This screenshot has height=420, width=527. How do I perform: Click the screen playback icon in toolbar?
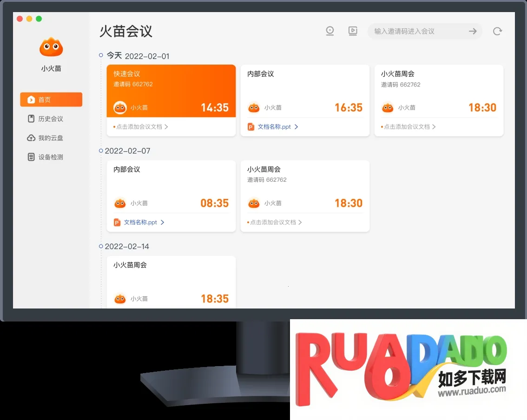[x=353, y=31]
